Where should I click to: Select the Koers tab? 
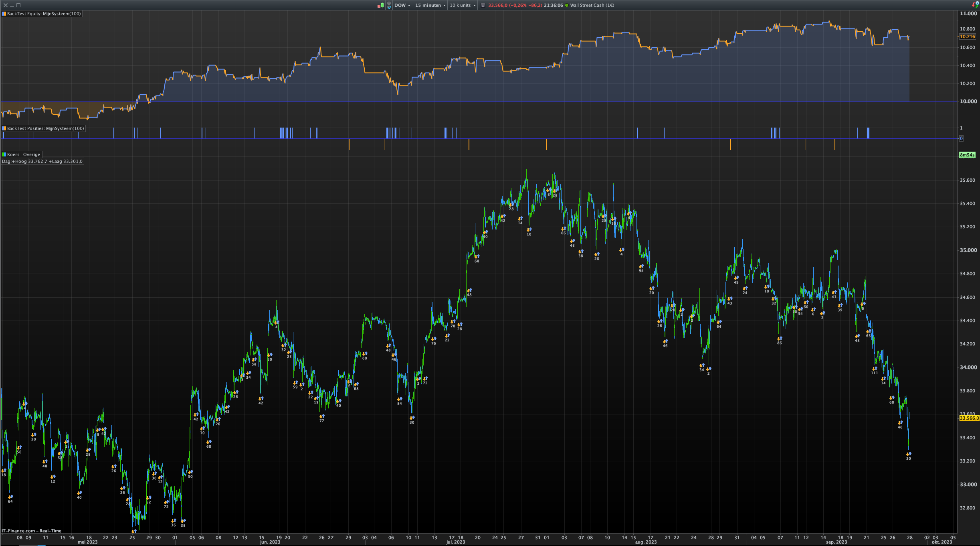click(13, 154)
